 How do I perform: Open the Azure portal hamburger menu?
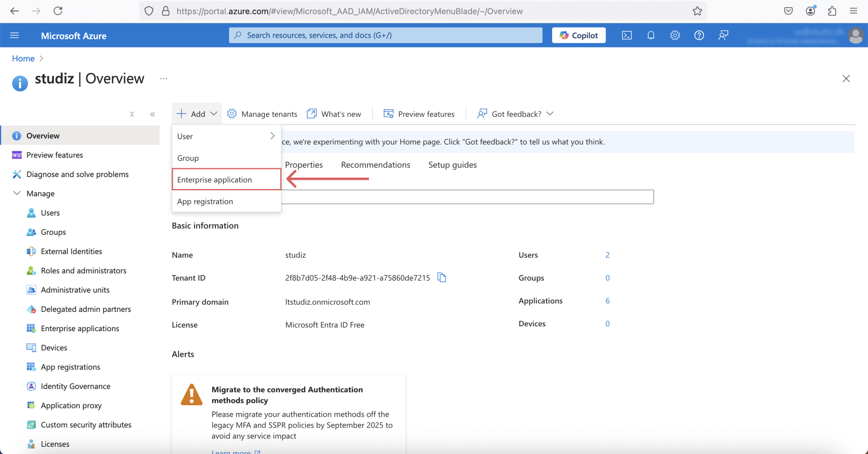tap(14, 35)
